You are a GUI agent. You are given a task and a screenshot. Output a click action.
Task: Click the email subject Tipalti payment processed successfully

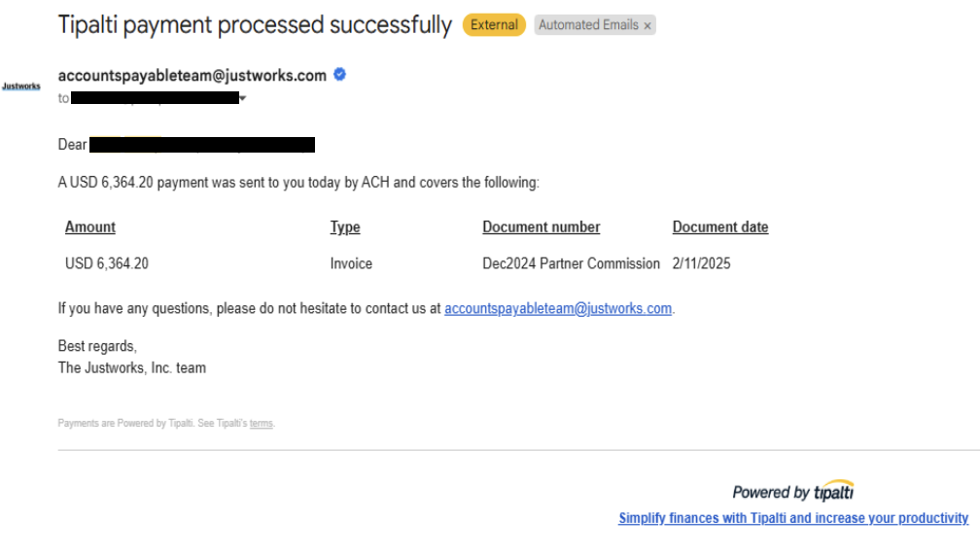click(x=255, y=25)
